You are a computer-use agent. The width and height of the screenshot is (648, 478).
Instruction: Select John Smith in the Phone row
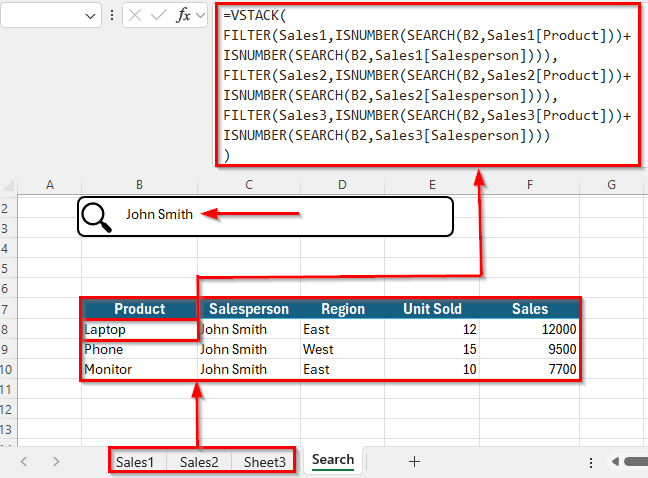click(x=249, y=349)
